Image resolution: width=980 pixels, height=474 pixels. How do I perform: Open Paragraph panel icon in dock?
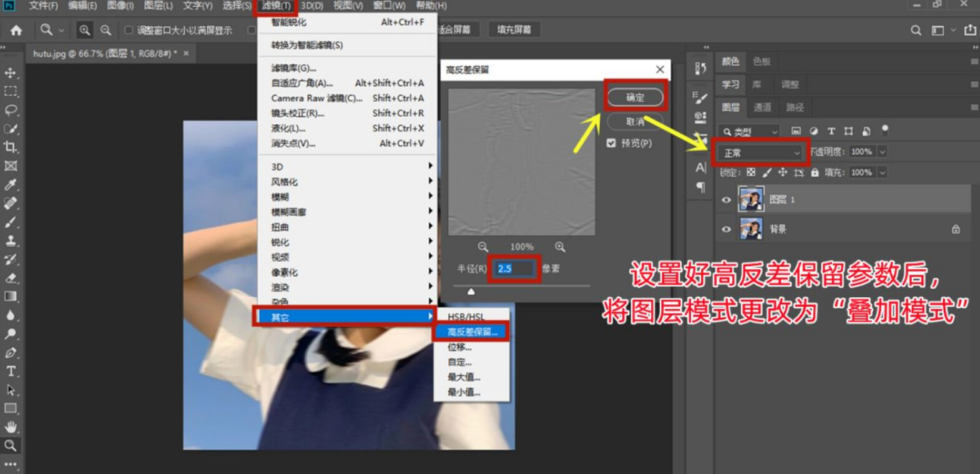[700, 187]
